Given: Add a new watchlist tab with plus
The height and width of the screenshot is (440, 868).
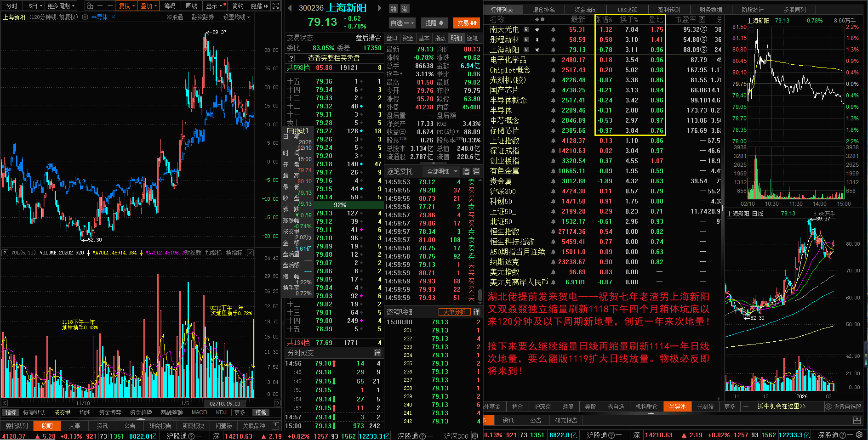Looking at the screenshot, I should pyautogui.click(x=746, y=406).
